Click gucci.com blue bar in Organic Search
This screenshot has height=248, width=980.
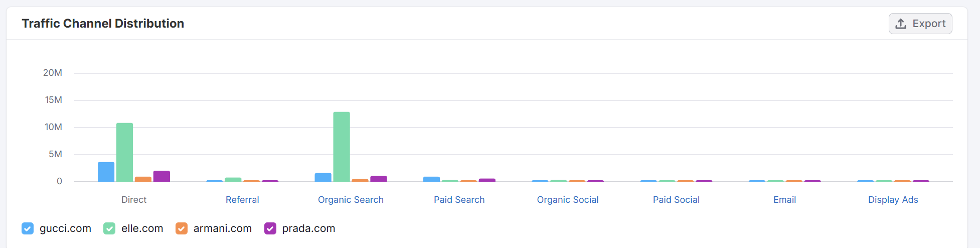323,177
